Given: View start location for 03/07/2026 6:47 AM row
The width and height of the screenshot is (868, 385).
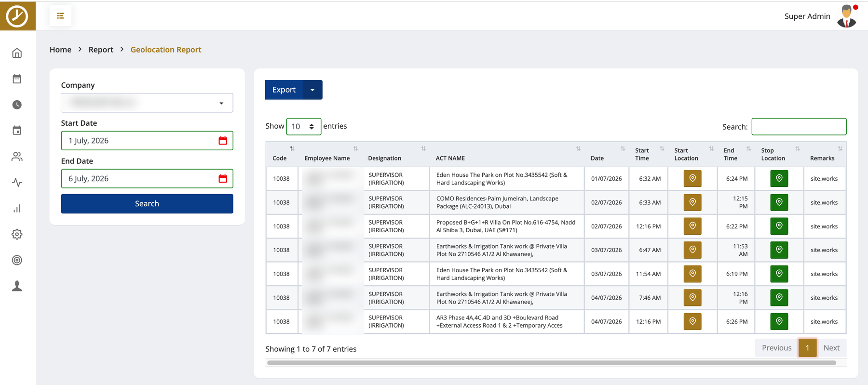Looking at the screenshot, I should pyautogui.click(x=692, y=250).
